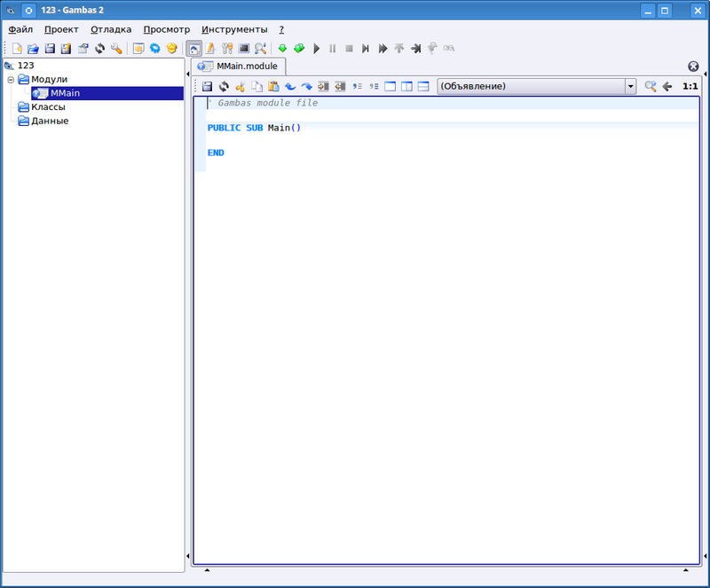Viewport: 710px width, 588px height.
Task: Comment the selected lines
Action: (x=358, y=86)
